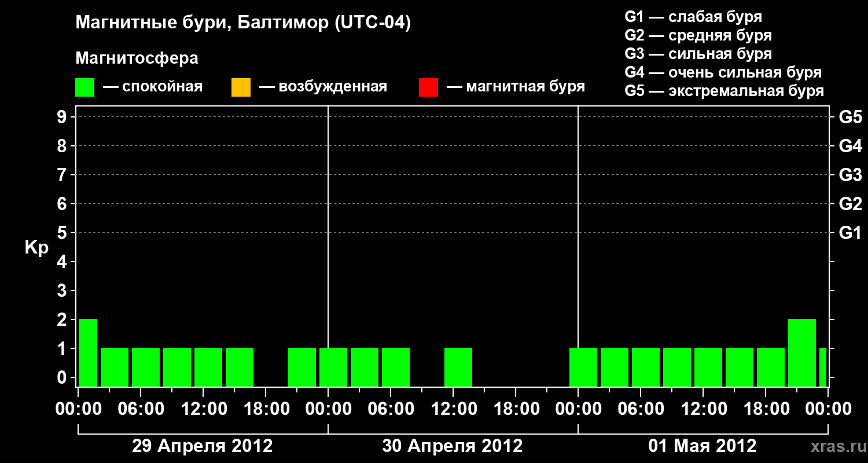
Task: Click the 'G2 — средняя буря' description
Action: coord(698,35)
